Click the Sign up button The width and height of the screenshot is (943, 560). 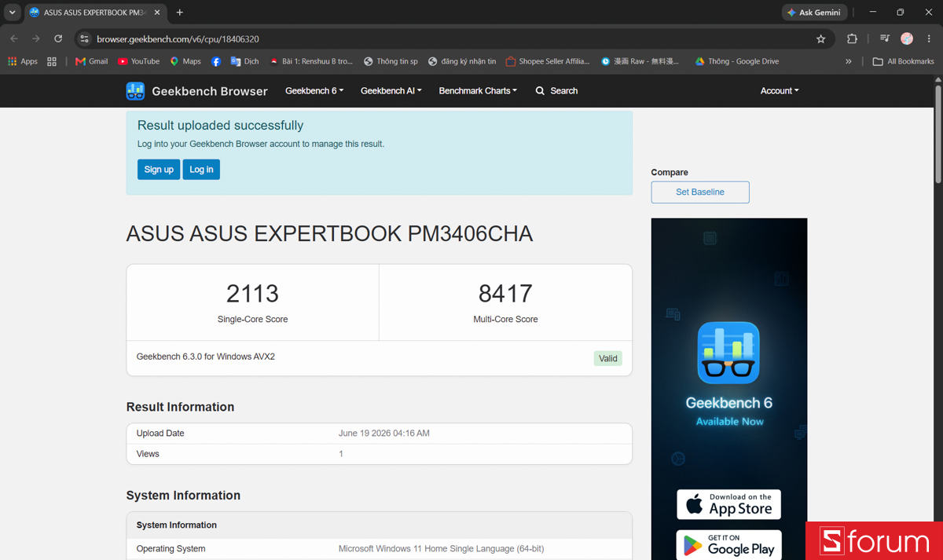tap(159, 170)
